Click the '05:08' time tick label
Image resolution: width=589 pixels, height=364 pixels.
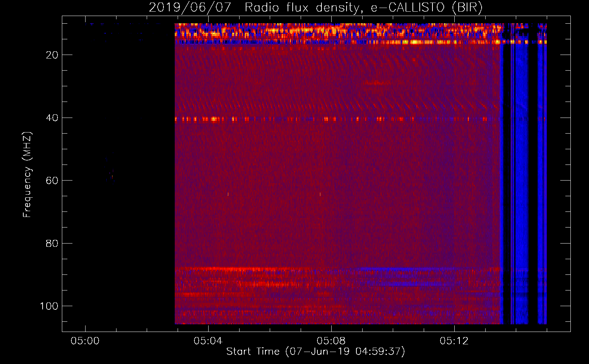(331, 341)
